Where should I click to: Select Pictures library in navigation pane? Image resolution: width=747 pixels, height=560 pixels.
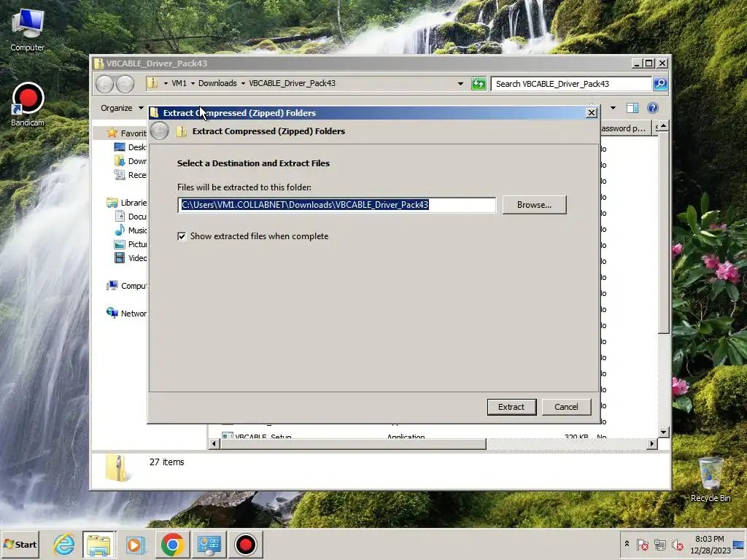(130, 244)
